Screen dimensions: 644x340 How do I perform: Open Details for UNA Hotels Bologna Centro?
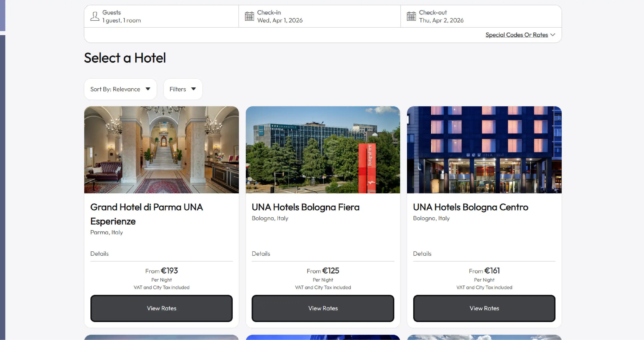tap(422, 253)
